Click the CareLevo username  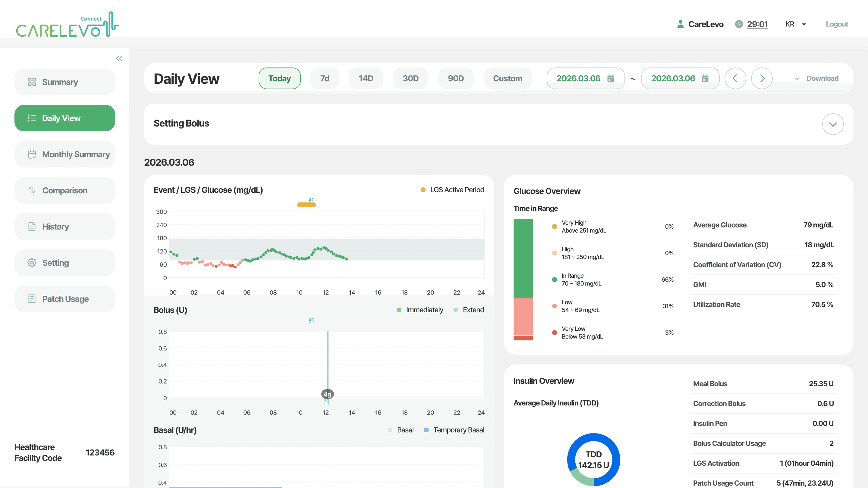tap(706, 24)
